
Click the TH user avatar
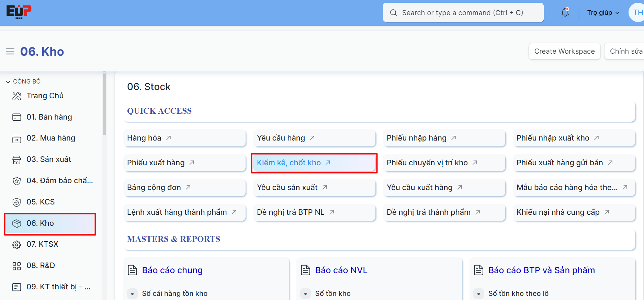(637, 13)
